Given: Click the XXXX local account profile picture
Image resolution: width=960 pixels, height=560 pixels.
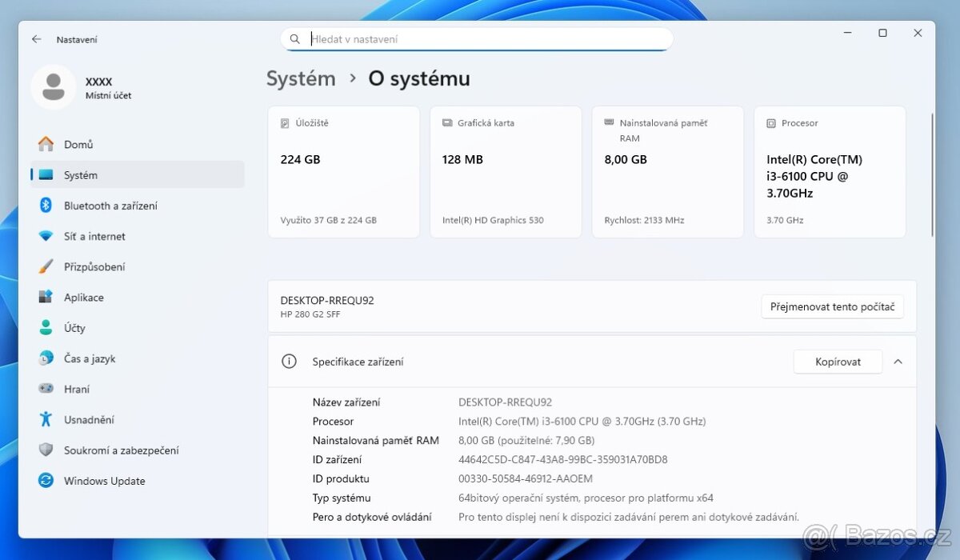Looking at the screenshot, I should point(54,87).
